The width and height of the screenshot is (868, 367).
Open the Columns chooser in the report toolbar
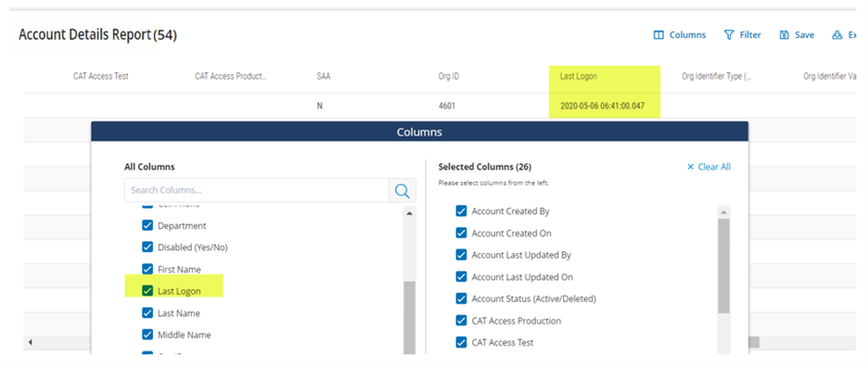coord(680,35)
